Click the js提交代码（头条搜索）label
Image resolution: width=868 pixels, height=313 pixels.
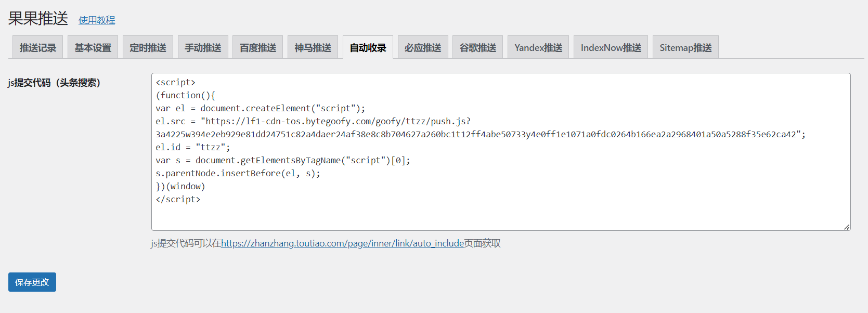coord(54,83)
